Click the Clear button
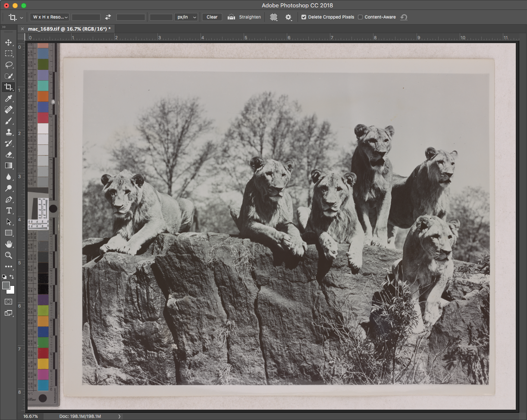This screenshot has width=527, height=420. coord(212,17)
